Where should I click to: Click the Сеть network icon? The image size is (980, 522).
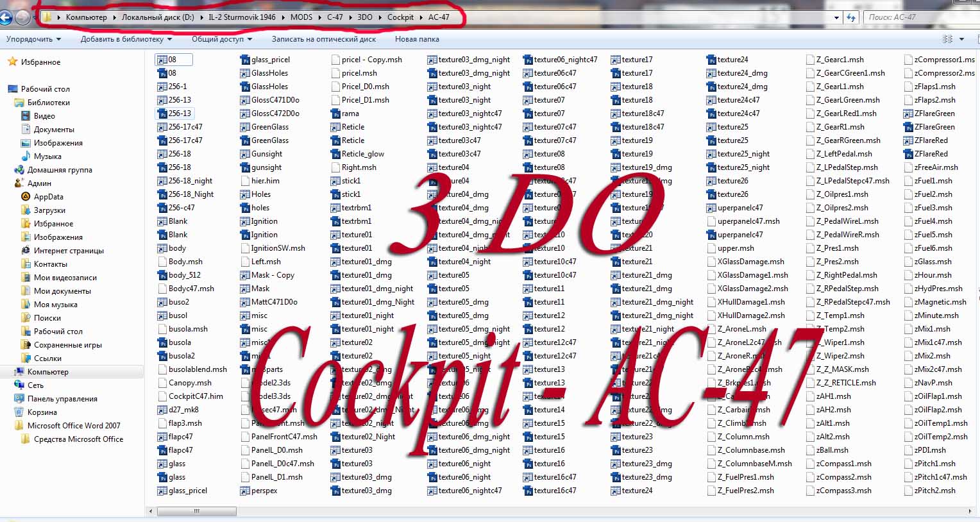click(x=19, y=385)
